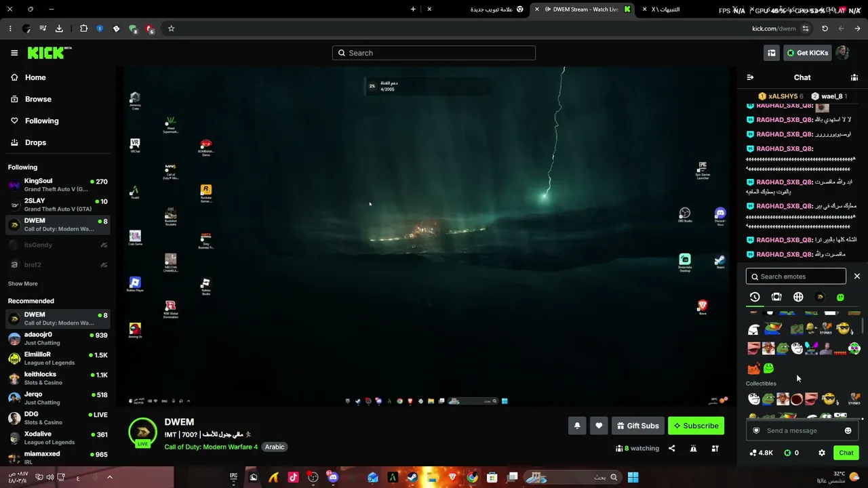The height and width of the screenshot is (488, 868).
Task: Open recommended channel miamaxxed
Action: pyautogui.click(x=58, y=457)
